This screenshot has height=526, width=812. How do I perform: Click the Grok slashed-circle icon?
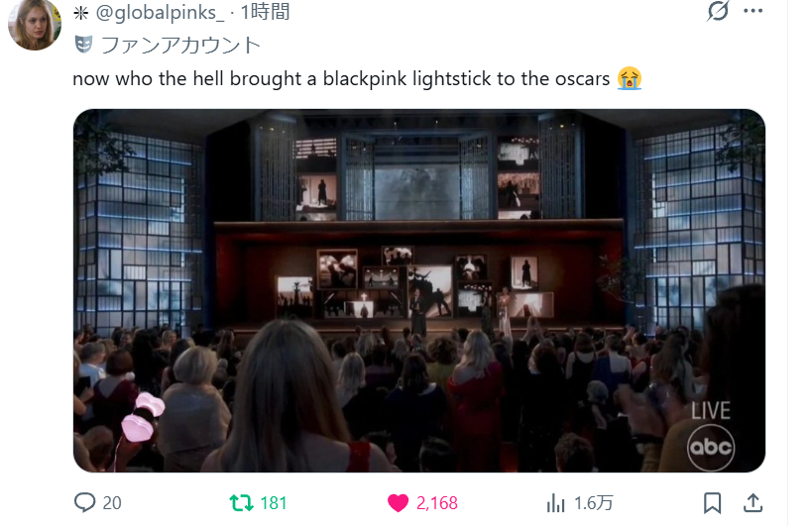coord(718,11)
